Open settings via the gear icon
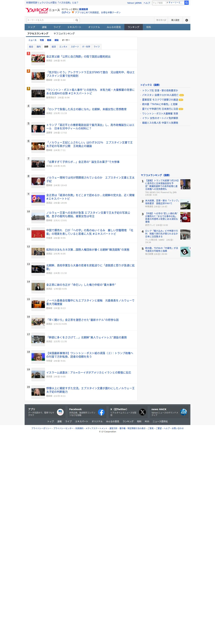215x644 pixels. (x=187, y=20)
